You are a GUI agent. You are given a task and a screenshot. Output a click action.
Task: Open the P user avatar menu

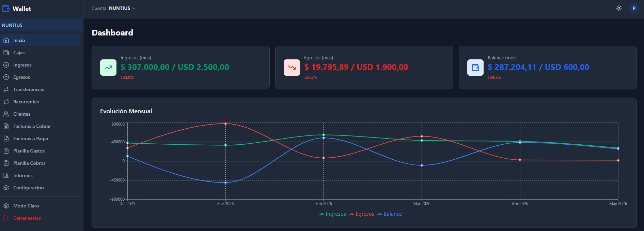point(634,8)
